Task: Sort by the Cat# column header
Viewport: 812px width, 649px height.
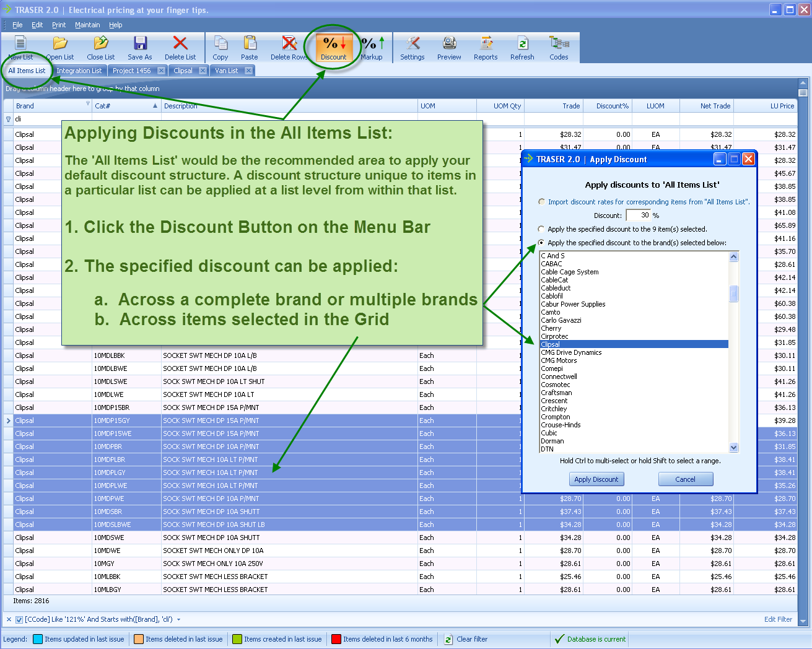Action: (126, 106)
